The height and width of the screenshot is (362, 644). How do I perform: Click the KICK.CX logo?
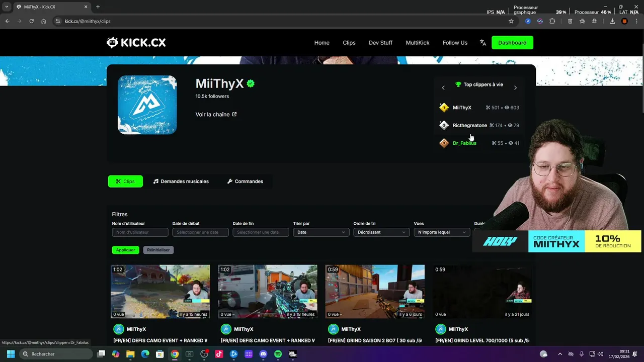(x=136, y=43)
